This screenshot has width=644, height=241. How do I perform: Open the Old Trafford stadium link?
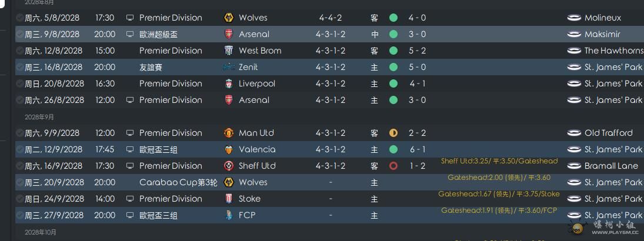coord(608,133)
